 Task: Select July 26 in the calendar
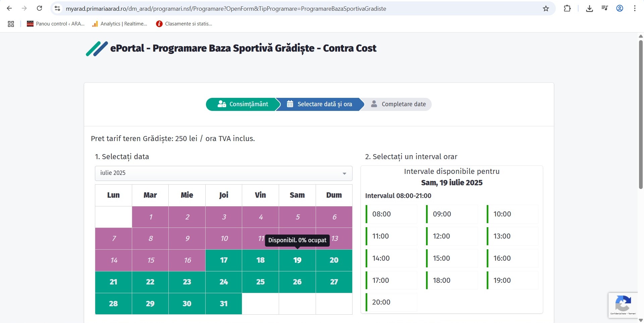(x=297, y=282)
